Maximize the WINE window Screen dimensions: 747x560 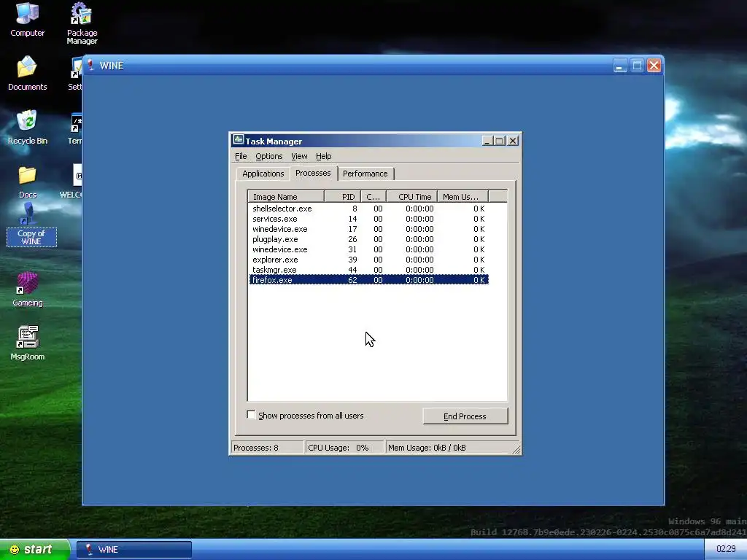coord(637,65)
